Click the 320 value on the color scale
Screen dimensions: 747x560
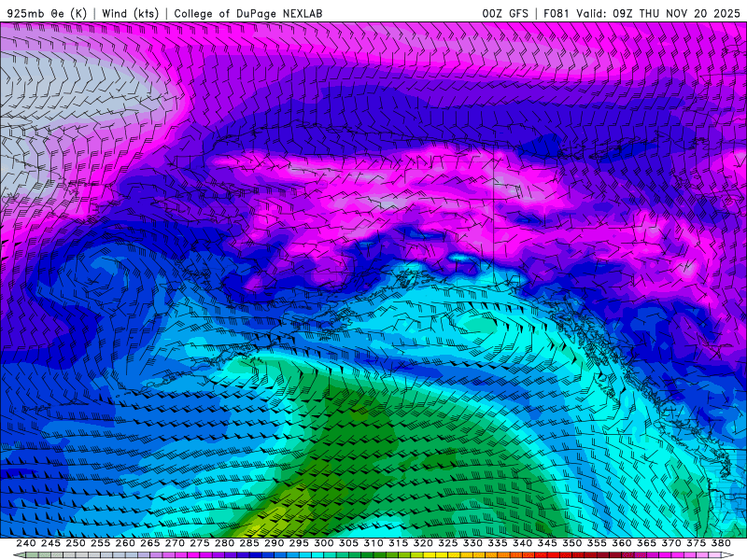point(423,543)
